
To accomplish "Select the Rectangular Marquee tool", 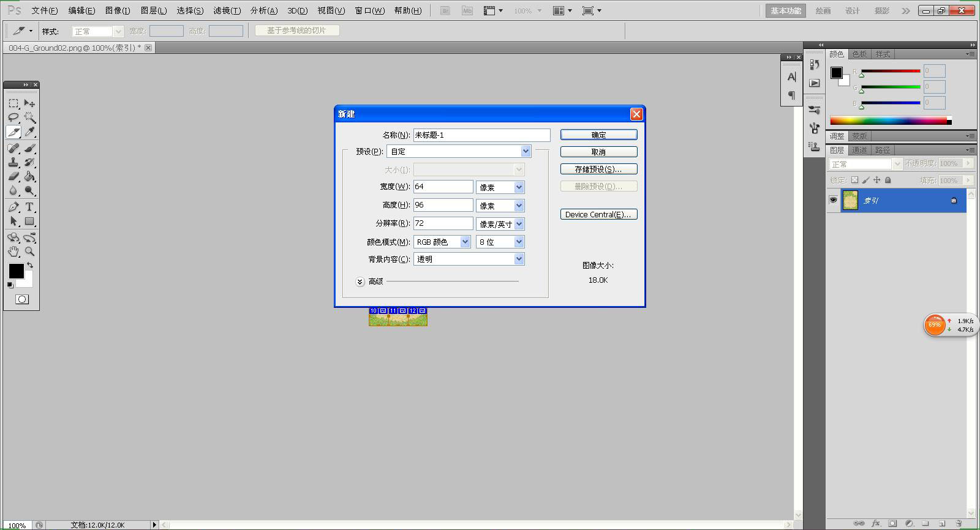I will pyautogui.click(x=13, y=103).
